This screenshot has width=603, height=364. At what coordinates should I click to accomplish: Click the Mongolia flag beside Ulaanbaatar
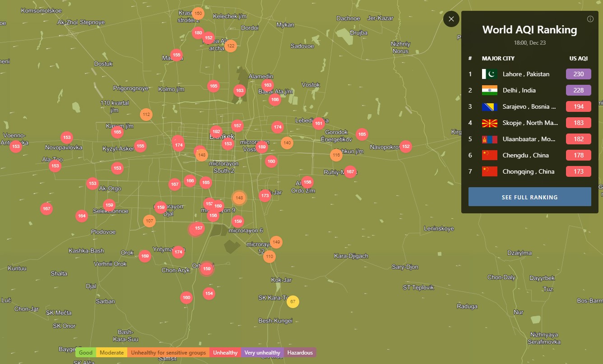[x=489, y=139]
